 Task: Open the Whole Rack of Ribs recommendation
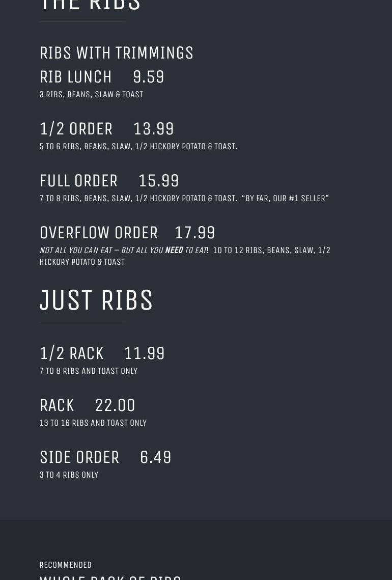tap(110, 577)
